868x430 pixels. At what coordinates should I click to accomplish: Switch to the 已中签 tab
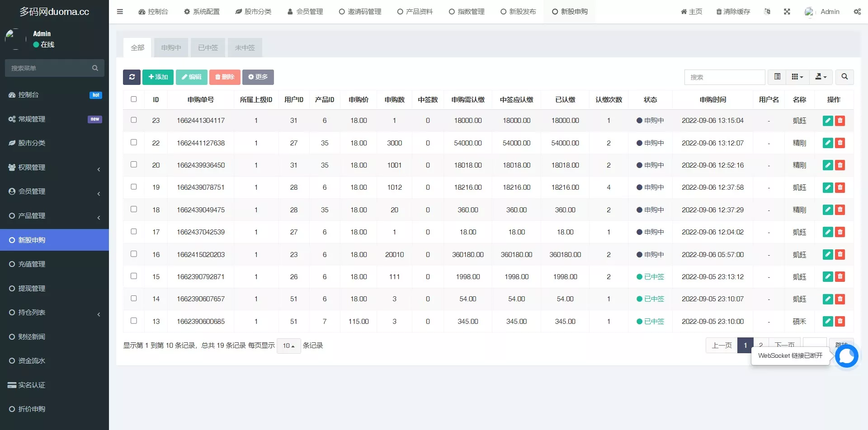click(208, 48)
